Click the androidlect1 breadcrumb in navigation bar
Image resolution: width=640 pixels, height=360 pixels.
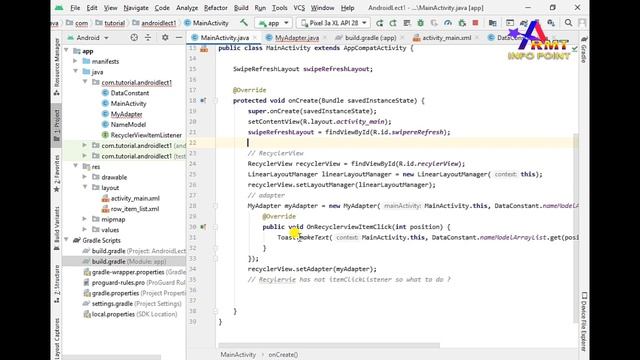154,23
